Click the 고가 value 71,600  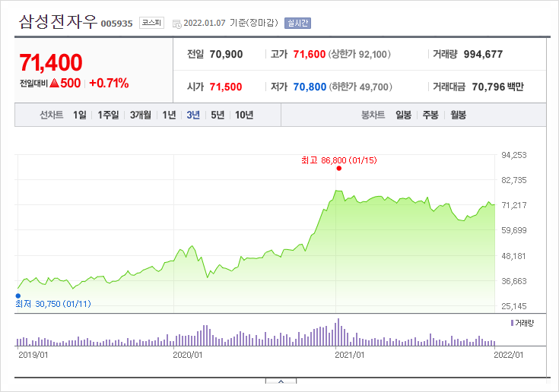[x=309, y=54]
